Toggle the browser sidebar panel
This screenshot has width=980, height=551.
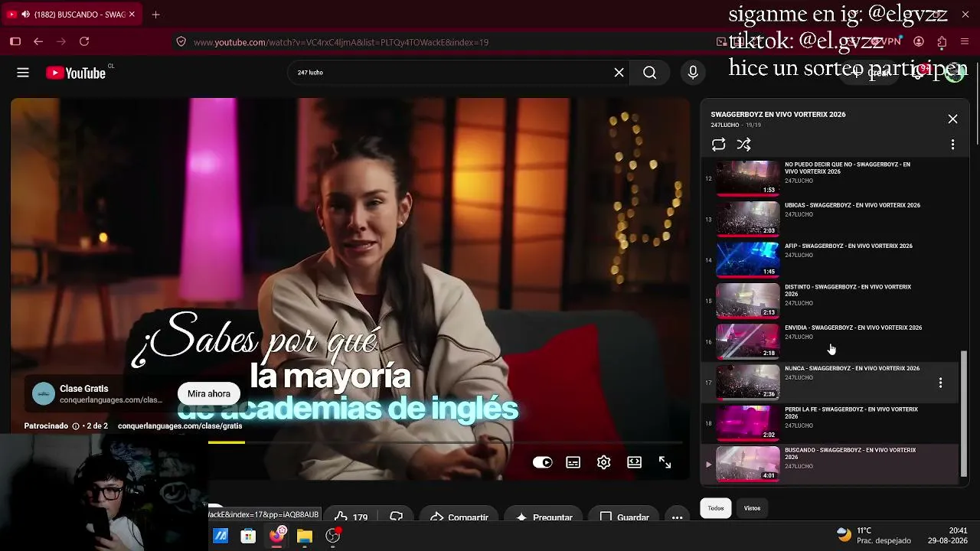[15, 41]
